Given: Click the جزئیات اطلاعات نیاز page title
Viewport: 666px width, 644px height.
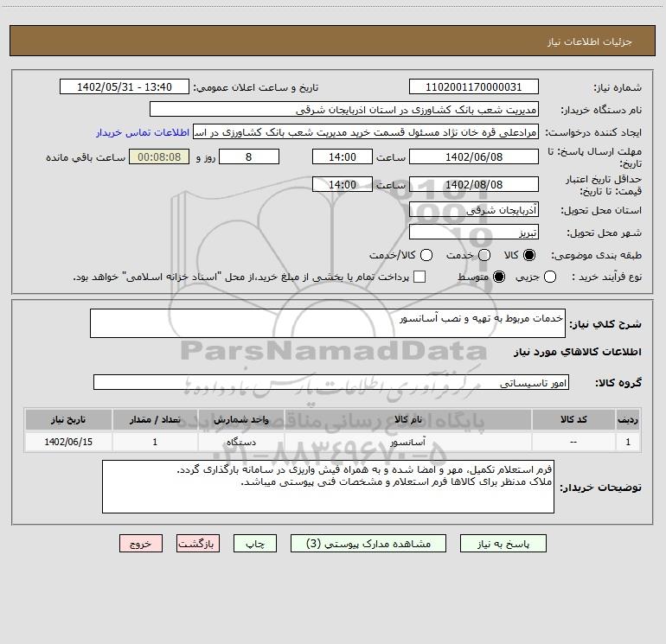Looking at the screenshot, I should coord(590,41).
